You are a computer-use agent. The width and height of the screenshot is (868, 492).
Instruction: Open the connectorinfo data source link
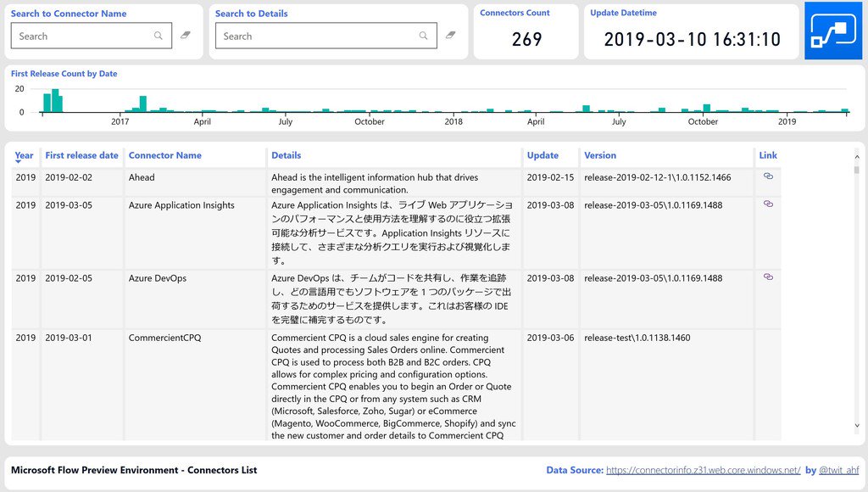click(x=703, y=471)
